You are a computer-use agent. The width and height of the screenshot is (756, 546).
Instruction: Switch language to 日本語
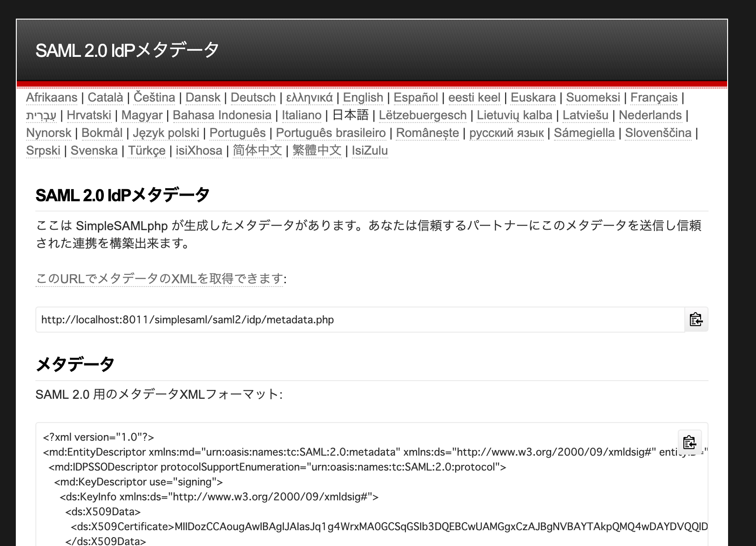pos(350,115)
